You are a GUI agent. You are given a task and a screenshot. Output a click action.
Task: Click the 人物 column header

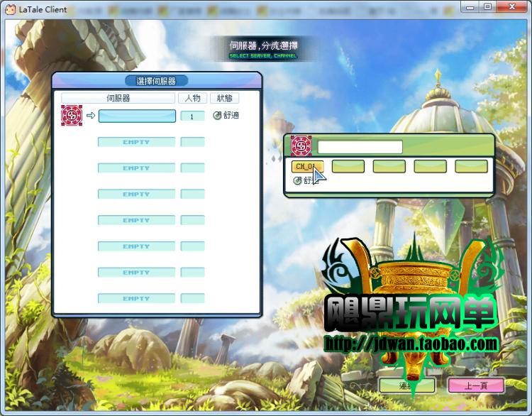tap(192, 98)
